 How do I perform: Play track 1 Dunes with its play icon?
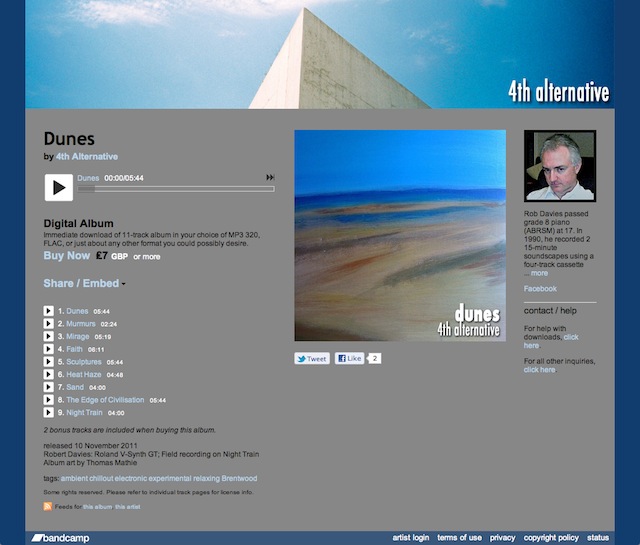point(49,311)
